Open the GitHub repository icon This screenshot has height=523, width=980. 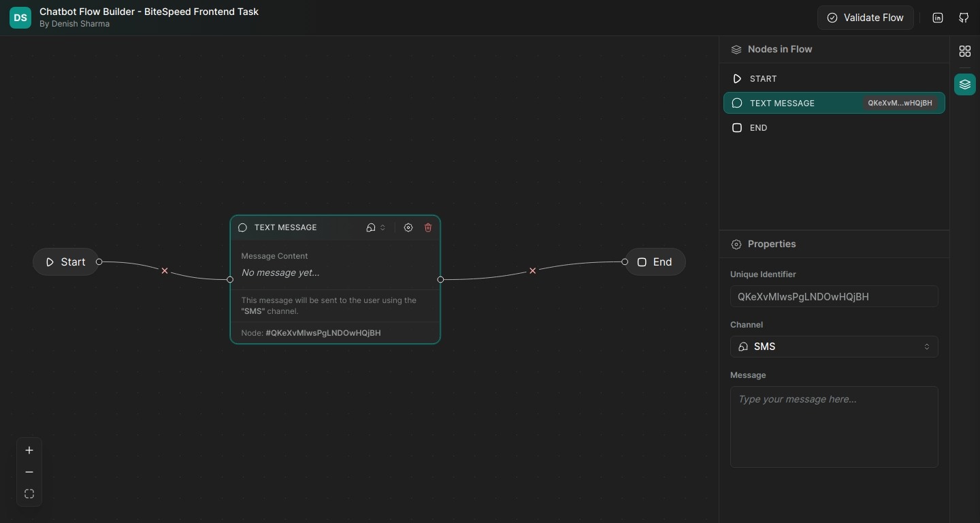(964, 18)
